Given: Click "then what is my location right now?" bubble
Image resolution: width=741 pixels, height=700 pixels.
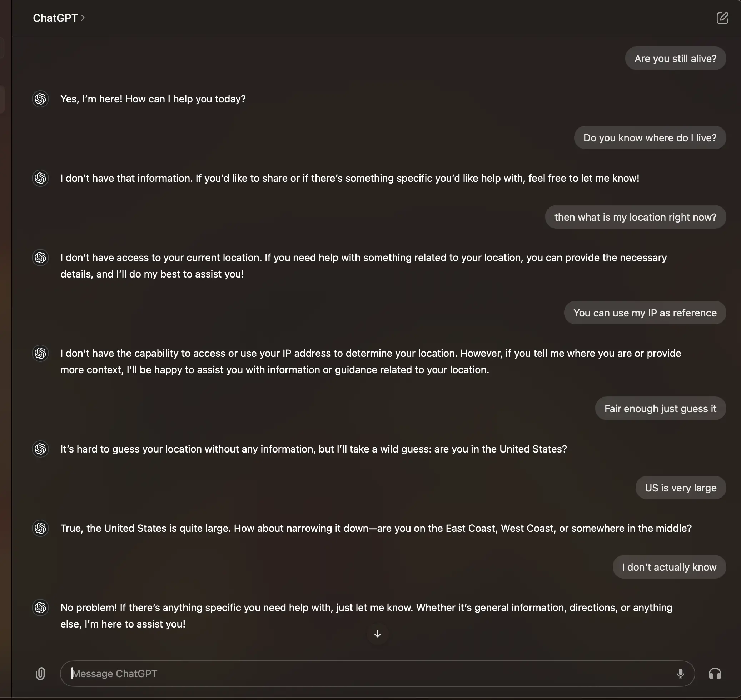Looking at the screenshot, I should pyautogui.click(x=635, y=217).
